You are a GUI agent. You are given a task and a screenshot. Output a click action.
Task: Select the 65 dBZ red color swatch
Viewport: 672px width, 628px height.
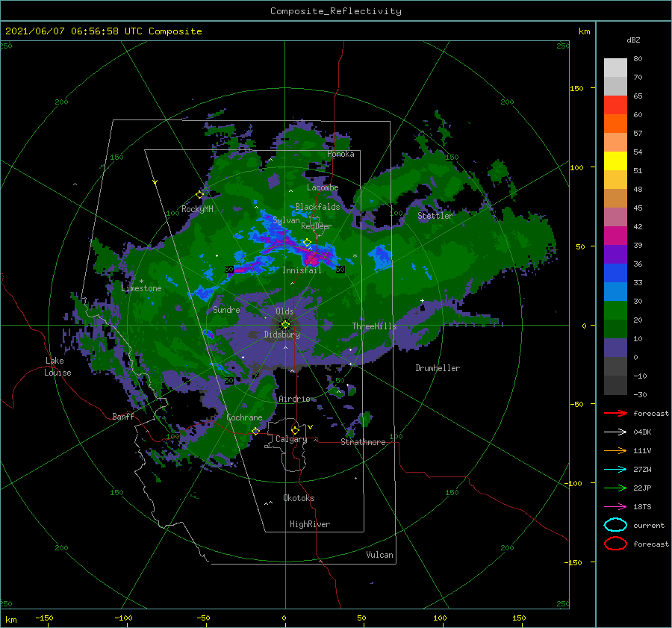tap(615, 105)
